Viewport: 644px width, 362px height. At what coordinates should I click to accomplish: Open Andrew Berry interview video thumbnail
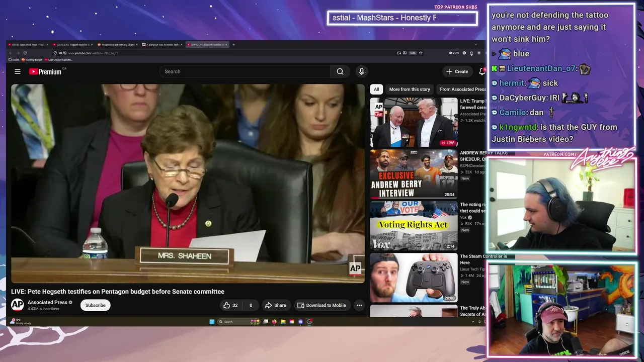414,174
